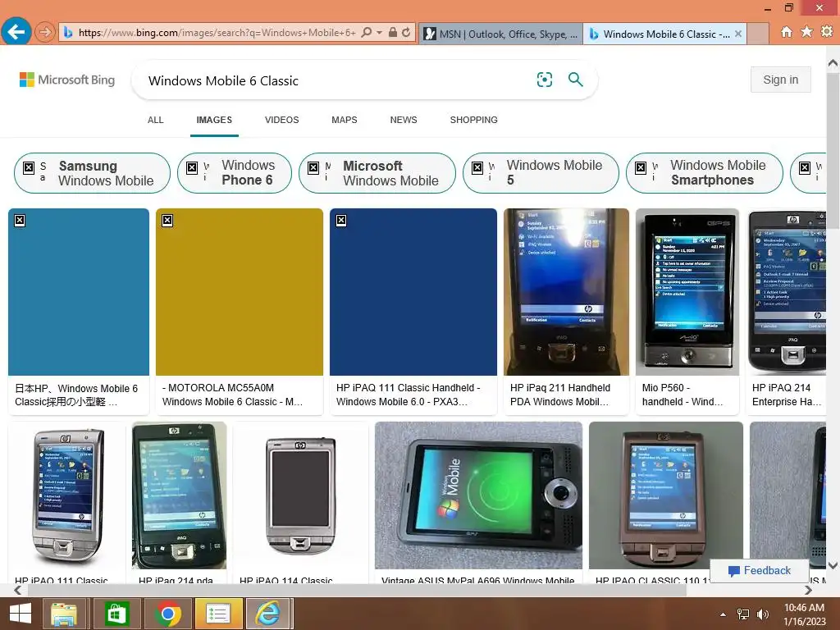Open HP iPAQ 214 Enterprise image
Viewport: 840px width, 630px height.
coord(786,292)
